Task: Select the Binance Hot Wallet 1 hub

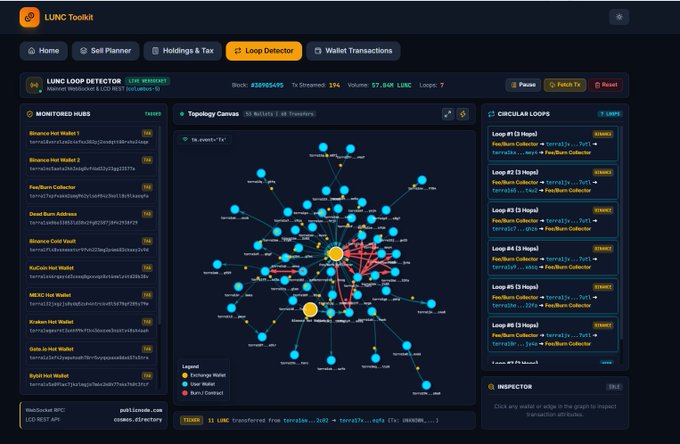Action: [x=91, y=137]
